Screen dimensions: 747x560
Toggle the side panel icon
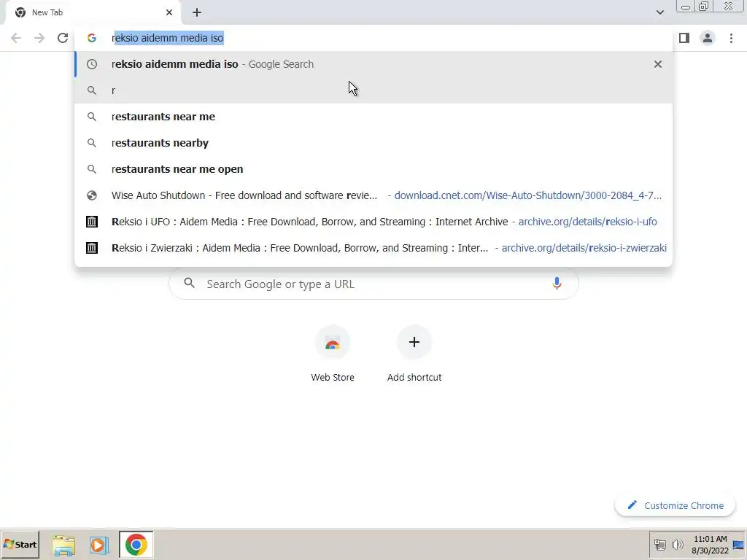click(x=684, y=38)
